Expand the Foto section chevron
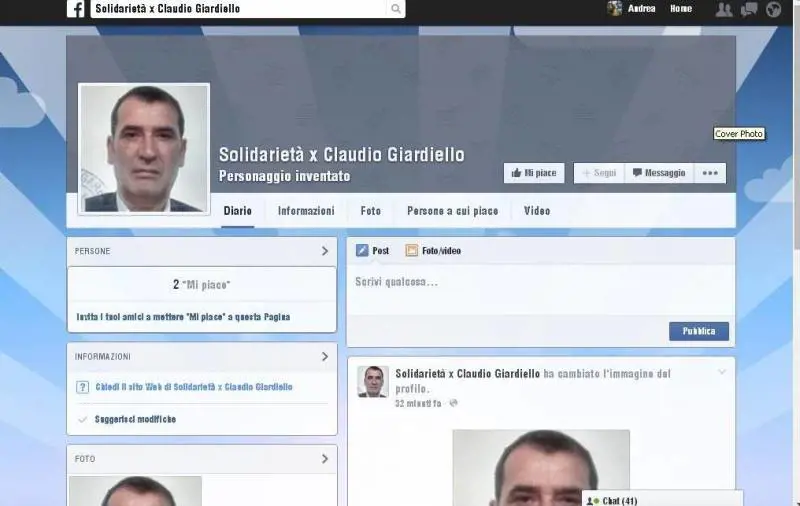800x506 pixels. click(325, 459)
